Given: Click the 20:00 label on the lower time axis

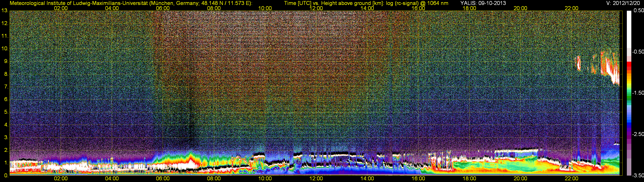Looking at the screenshot, I should click(x=521, y=179).
